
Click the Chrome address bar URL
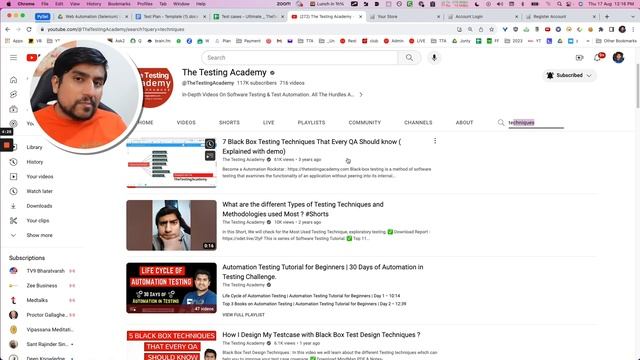(x=116, y=29)
